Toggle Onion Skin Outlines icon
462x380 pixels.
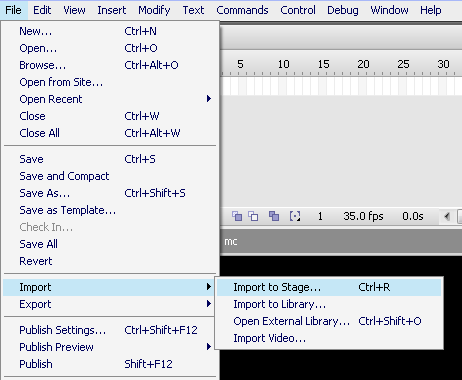point(253,216)
